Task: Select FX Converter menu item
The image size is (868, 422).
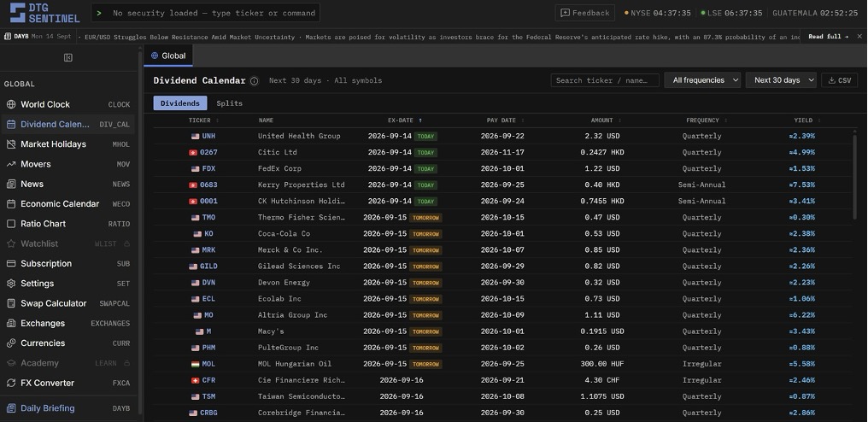Action: tap(68, 384)
